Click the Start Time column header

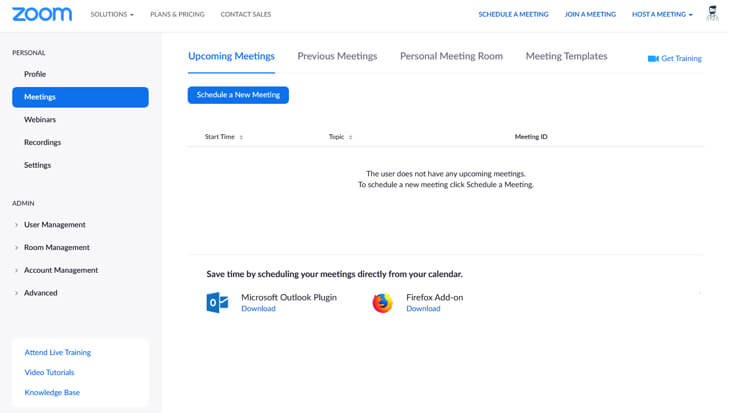tap(220, 137)
